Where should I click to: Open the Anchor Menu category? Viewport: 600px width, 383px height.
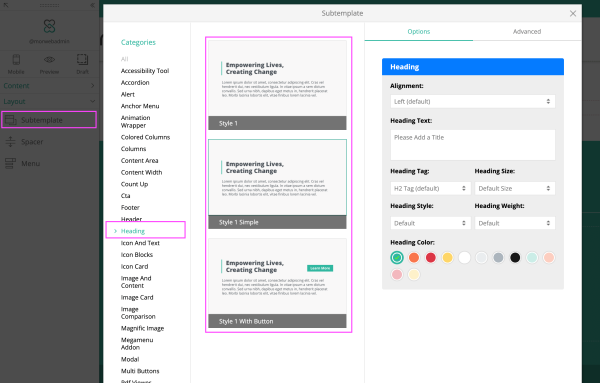point(140,106)
